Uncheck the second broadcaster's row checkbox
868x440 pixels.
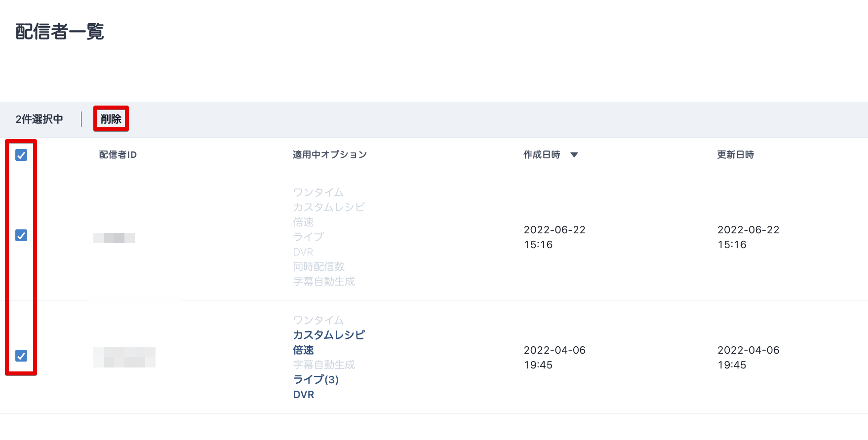coord(21,356)
